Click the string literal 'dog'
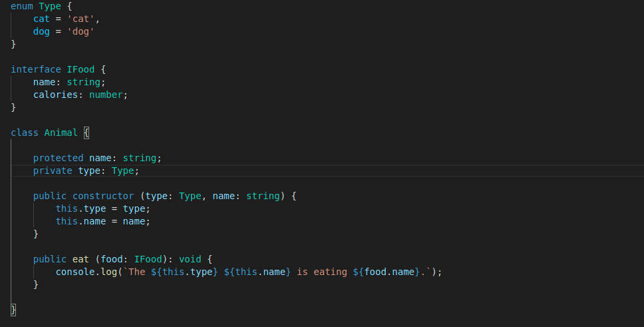 tap(80, 32)
